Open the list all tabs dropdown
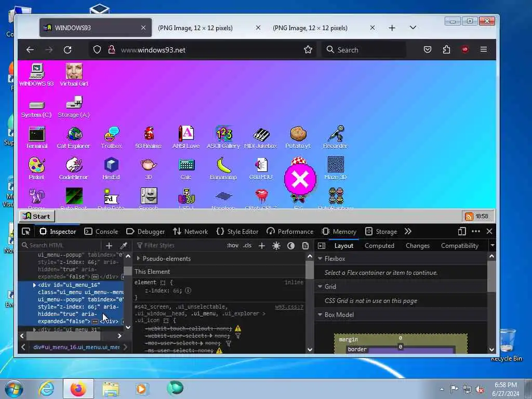This screenshot has width=532, height=399. (413, 28)
